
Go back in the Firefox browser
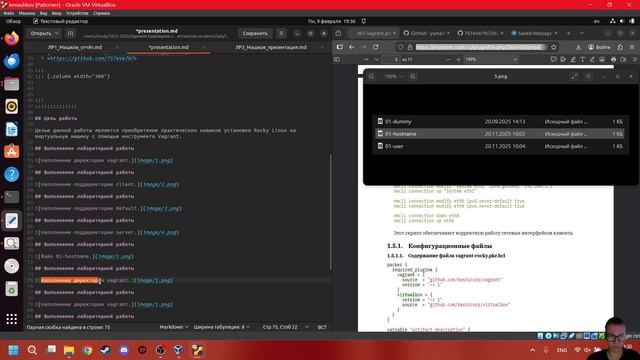351,47
